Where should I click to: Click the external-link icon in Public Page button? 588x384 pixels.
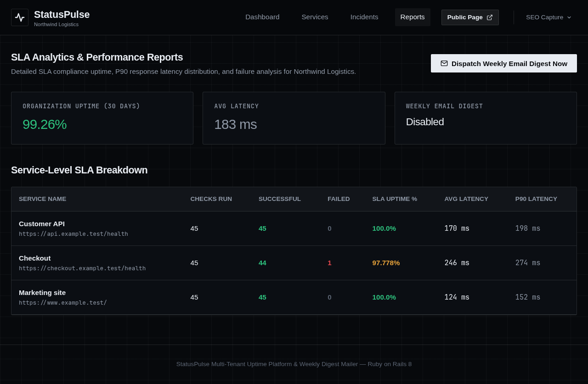[490, 17]
